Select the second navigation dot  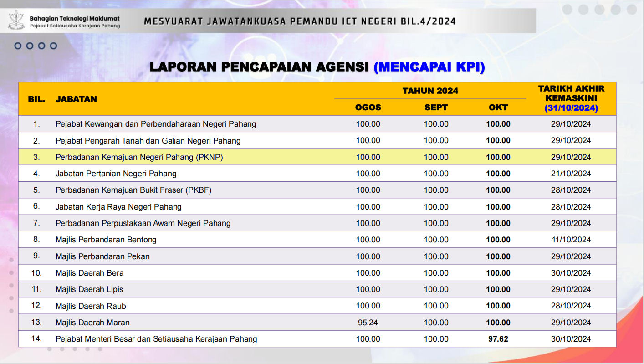tap(30, 46)
